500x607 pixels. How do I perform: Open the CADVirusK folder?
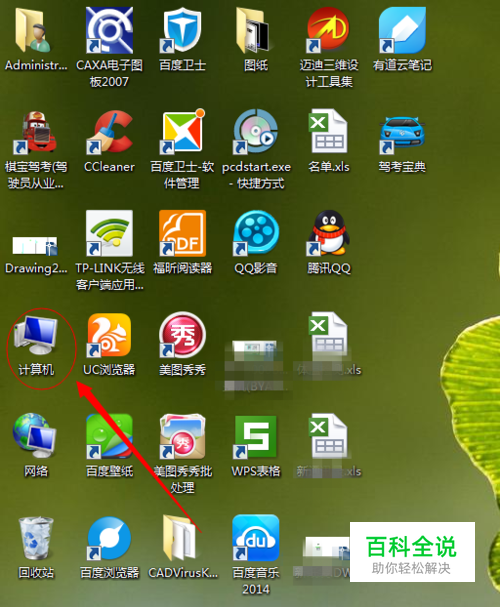[x=181, y=538]
